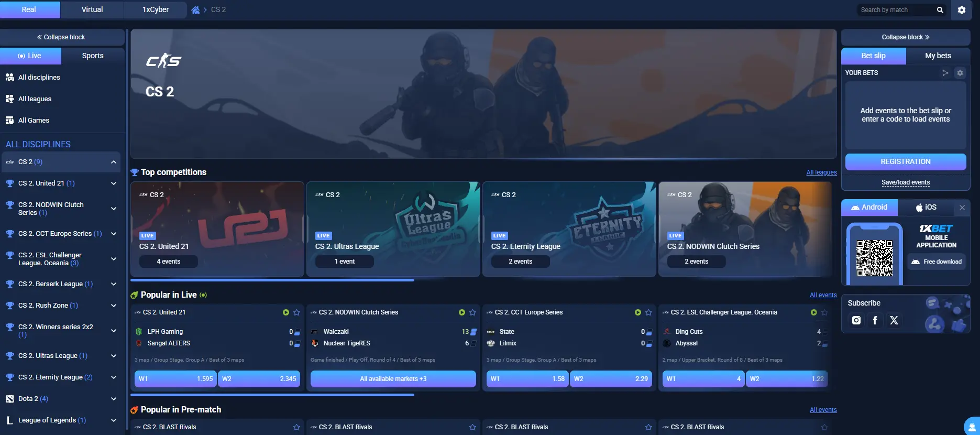Open the All leagues link
The height and width of the screenshot is (435, 980).
pos(821,172)
